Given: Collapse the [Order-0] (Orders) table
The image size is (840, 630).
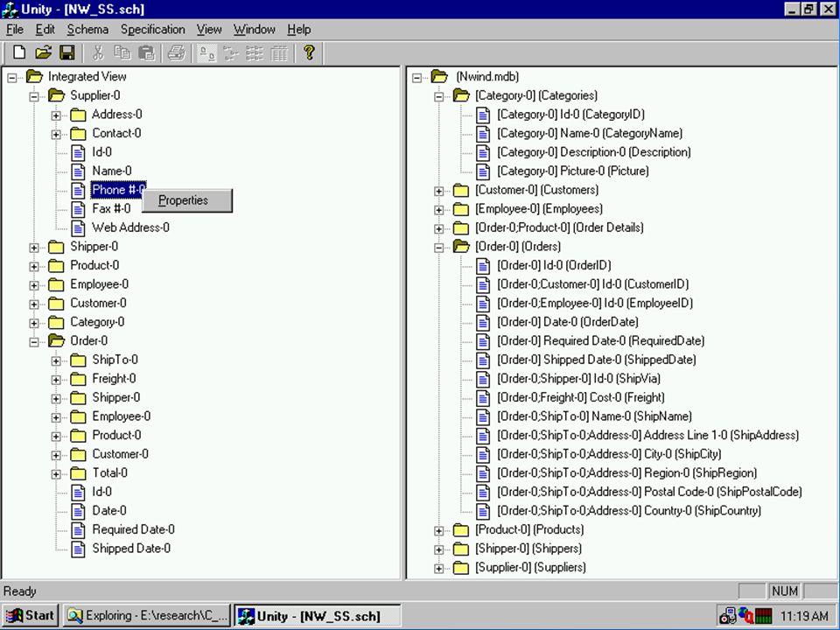Looking at the screenshot, I should pos(438,248).
